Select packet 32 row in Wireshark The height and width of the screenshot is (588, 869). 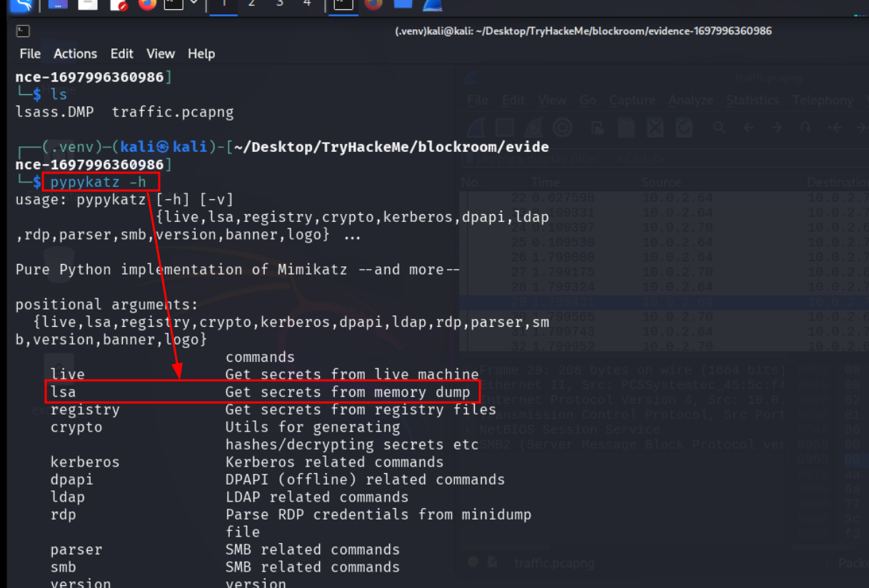point(664,347)
